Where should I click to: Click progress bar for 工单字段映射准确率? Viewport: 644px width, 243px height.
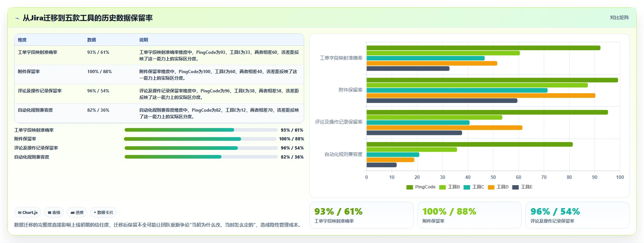(x=201, y=130)
